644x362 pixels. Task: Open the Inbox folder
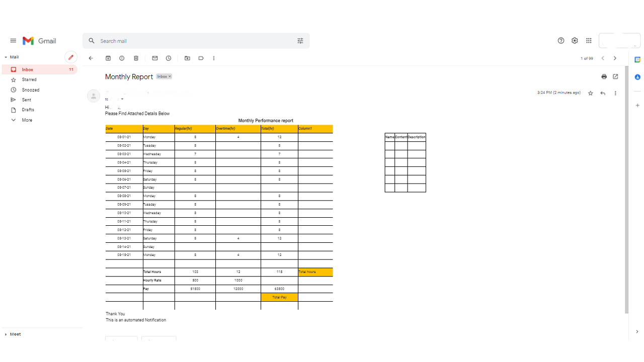[39, 69]
